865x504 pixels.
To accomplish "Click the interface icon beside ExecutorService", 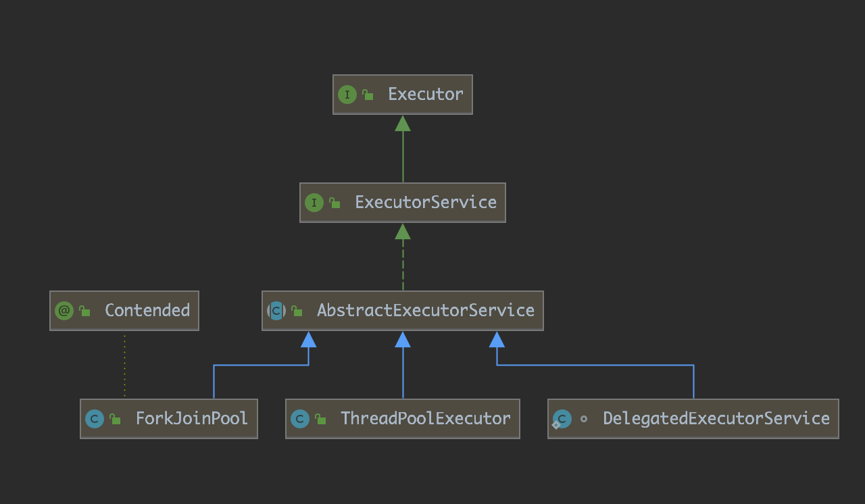I will [314, 203].
